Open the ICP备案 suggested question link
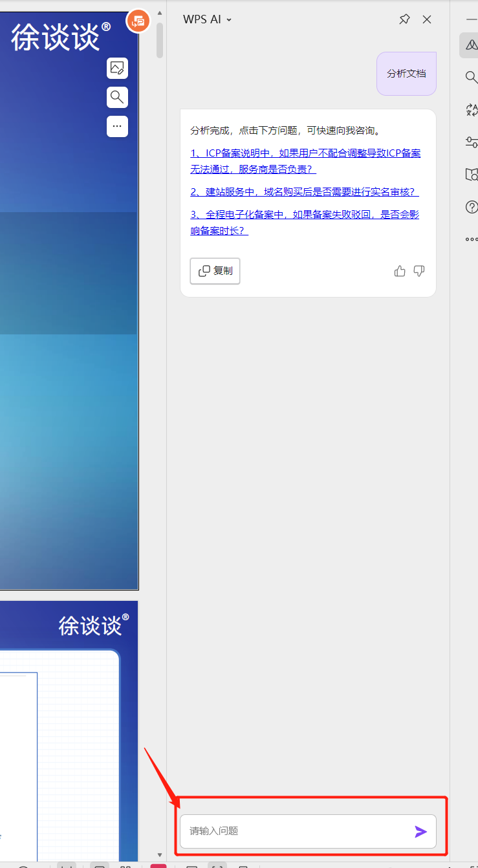 pyautogui.click(x=305, y=161)
